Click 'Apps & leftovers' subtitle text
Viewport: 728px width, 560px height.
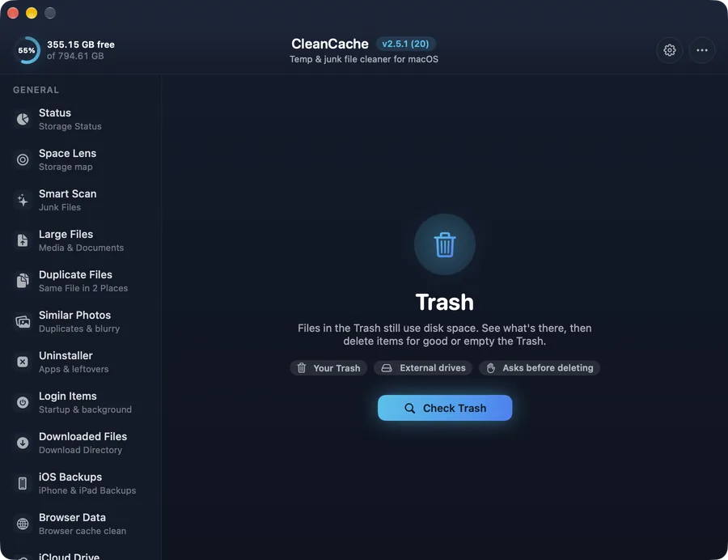click(74, 369)
